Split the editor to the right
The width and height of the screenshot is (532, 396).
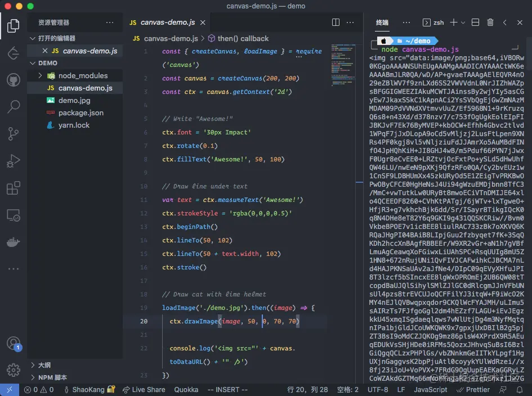pos(336,22)
